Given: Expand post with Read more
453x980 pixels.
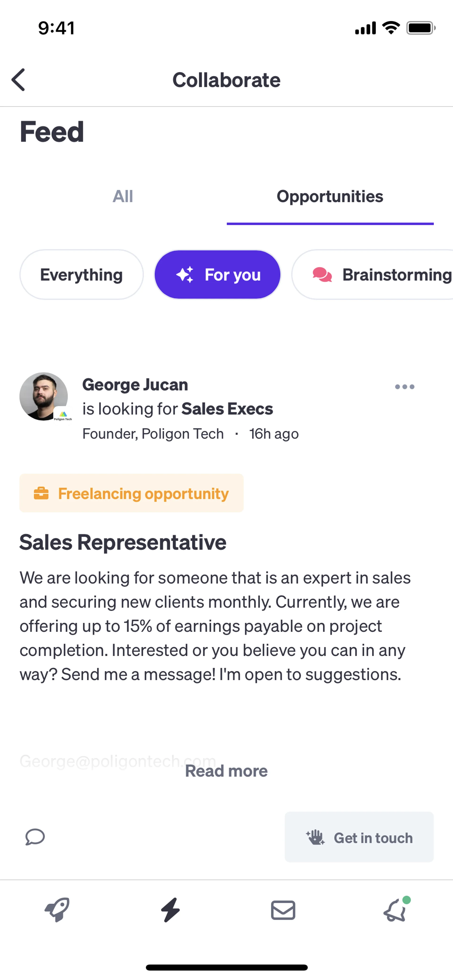Looking at the screenshot, I should (226, 771).
